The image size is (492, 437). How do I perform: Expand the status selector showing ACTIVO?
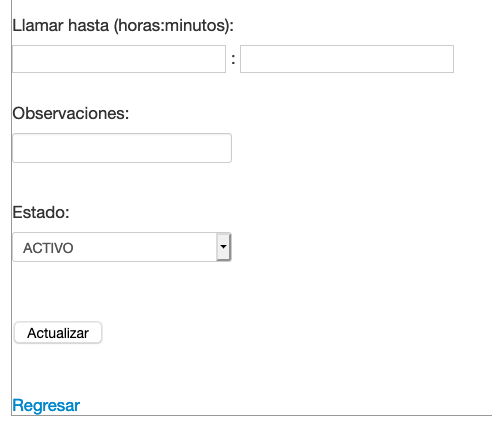122,247
